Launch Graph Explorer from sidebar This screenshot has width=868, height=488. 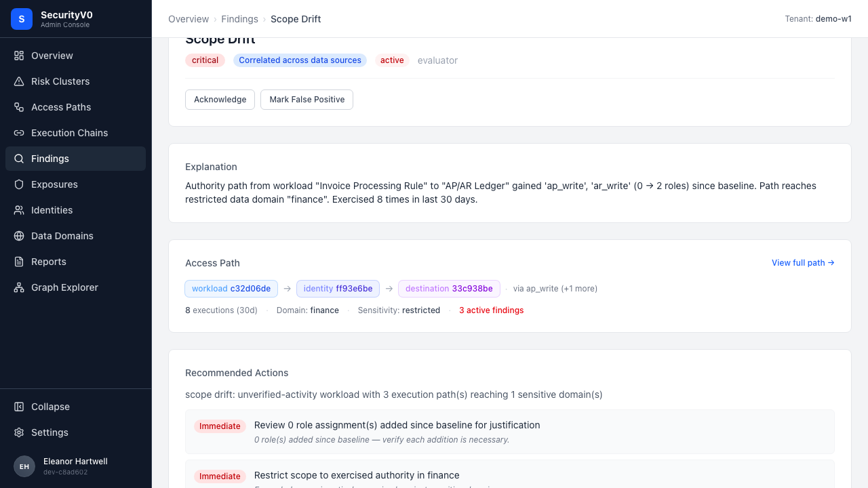pyautogui.click(x=75, y=287)
